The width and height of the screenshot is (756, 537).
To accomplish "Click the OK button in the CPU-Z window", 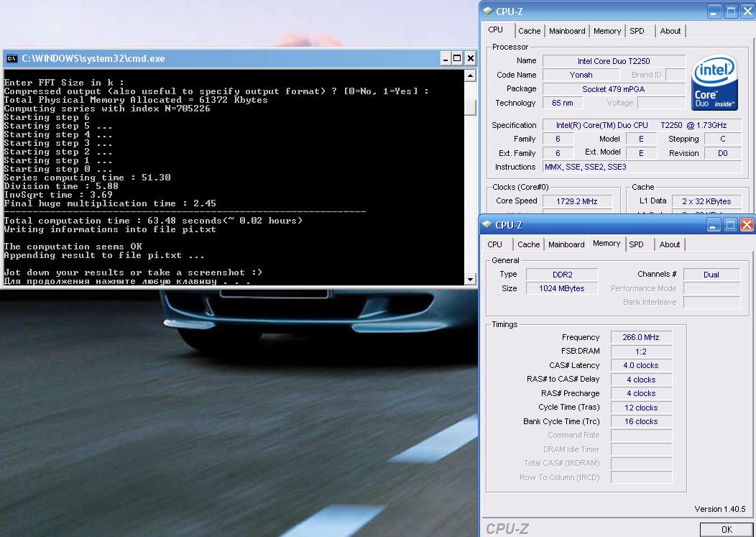I will pos(727,529).
